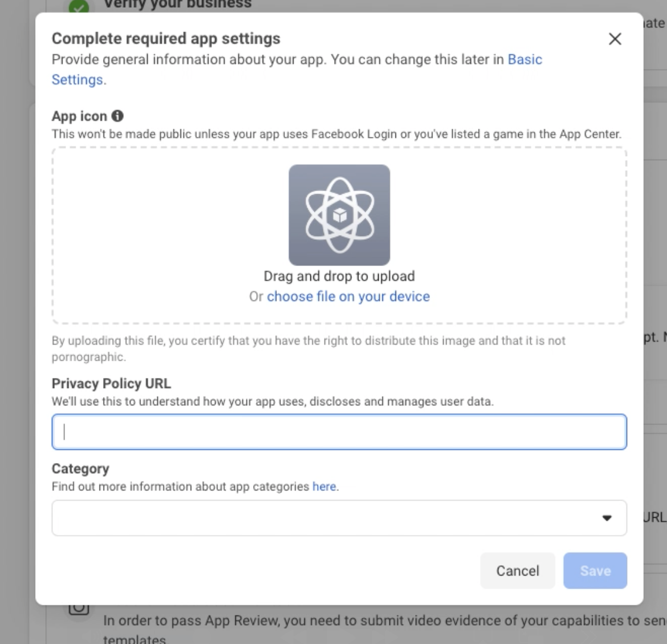
Task: Cancel the app settings changes
Action: pos(518,570)
